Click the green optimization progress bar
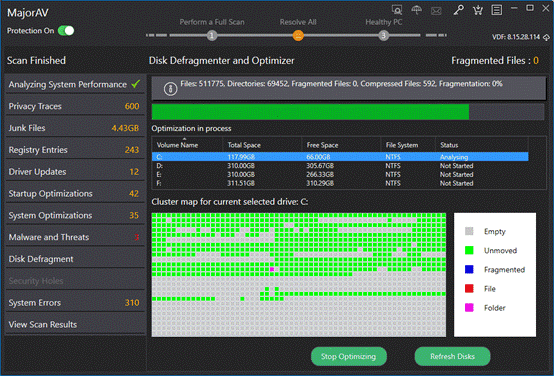This screenshot has height=376, width=554. (310, 112)
